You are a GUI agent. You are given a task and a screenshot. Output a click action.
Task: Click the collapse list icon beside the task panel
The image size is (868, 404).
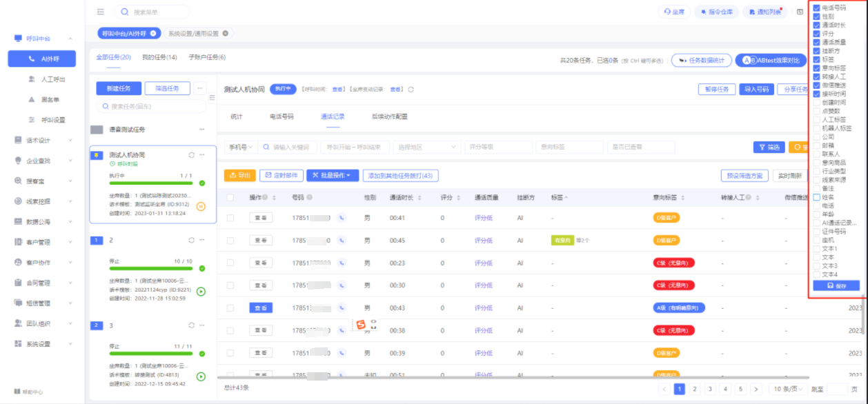[x=212, y=97]
